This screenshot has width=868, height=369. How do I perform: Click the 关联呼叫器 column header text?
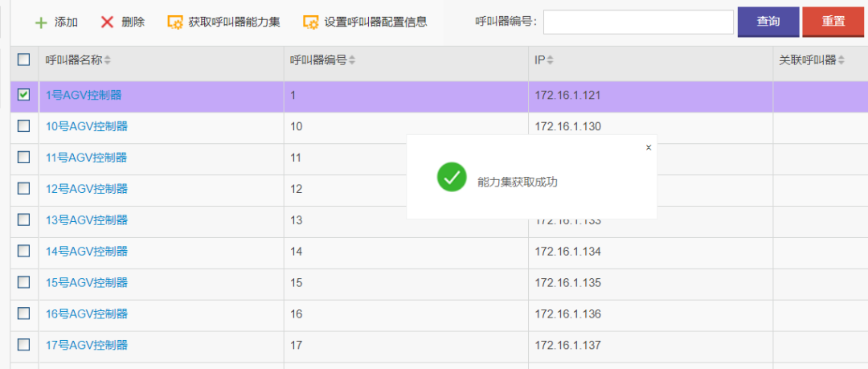[x=807, y=60]
